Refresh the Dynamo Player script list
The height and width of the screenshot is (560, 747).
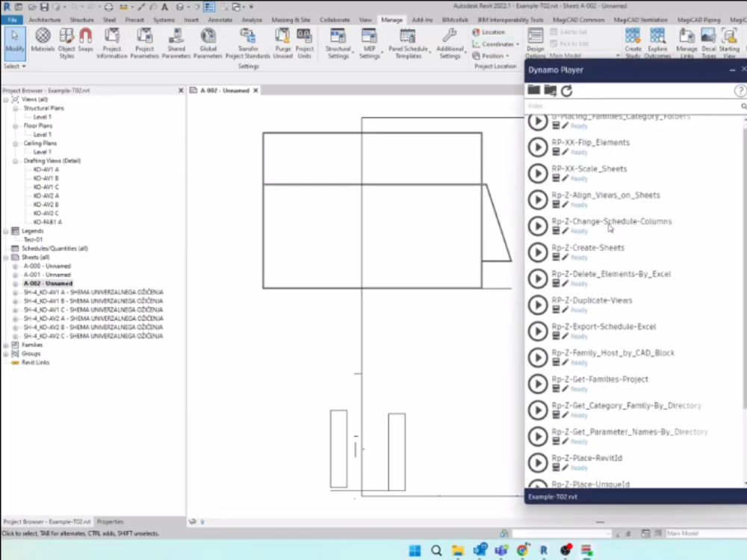(567, 90)
